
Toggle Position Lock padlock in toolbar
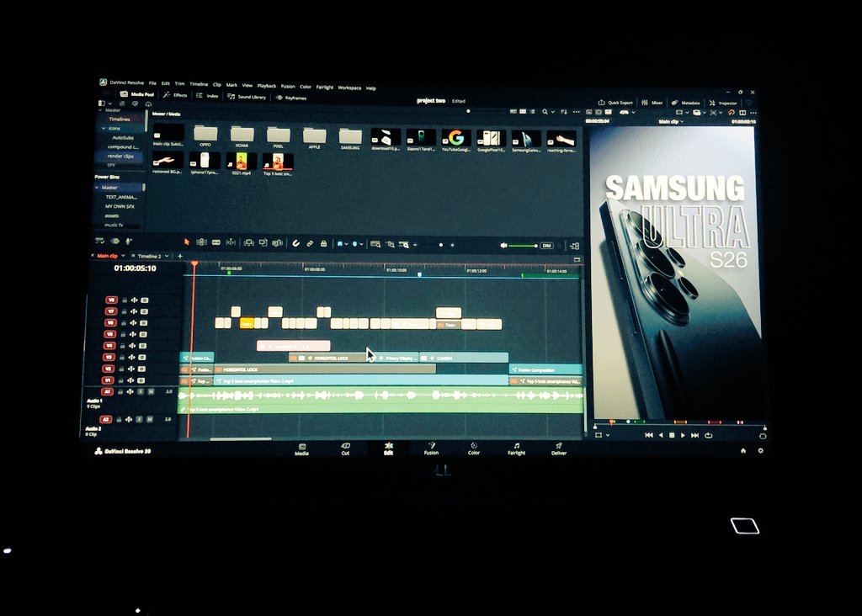(324, 243)
